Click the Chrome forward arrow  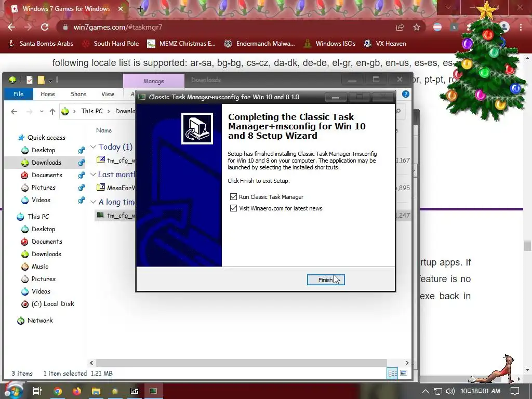click(28, 27)
